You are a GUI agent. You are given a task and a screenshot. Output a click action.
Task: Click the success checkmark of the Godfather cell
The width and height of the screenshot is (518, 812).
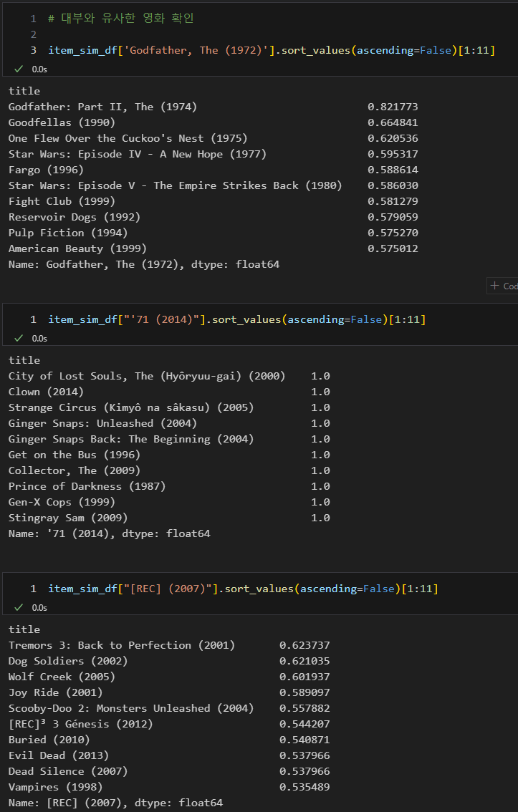pyautogui.click(x=19, y=69)
